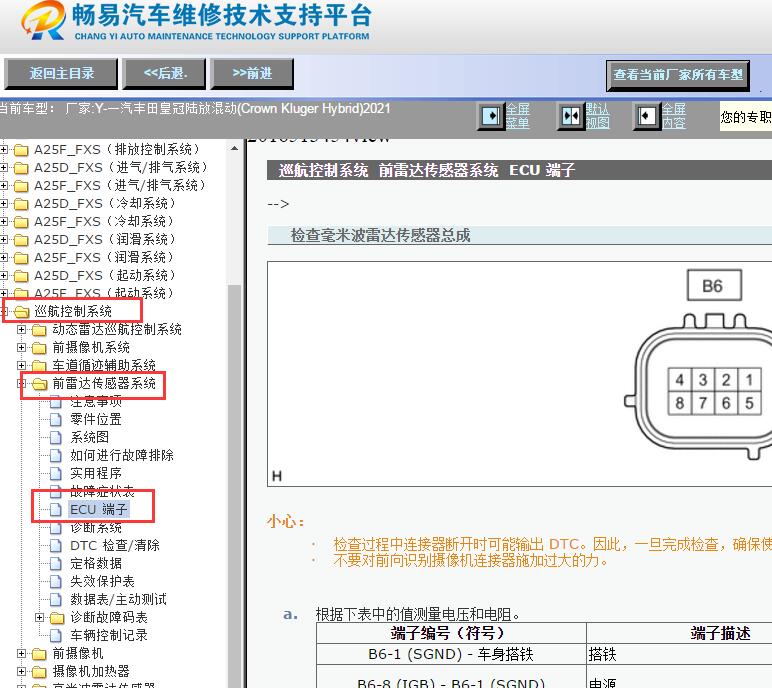Expand A25D_FXS（起动系统） node
Screen dimensions: 772x688
(x=4, y=275)
